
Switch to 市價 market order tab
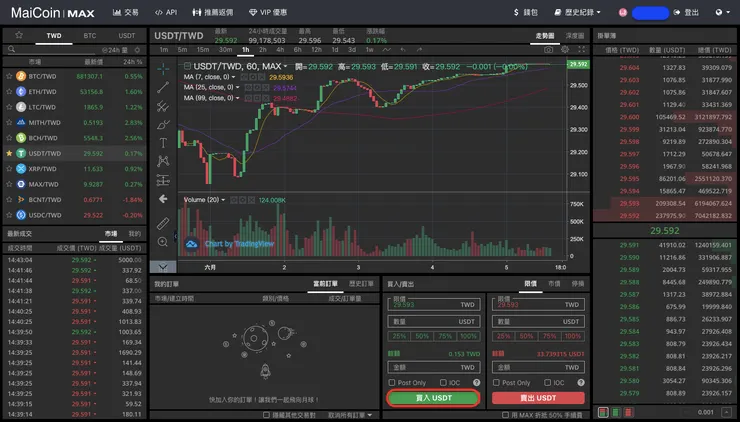[554, 284]
